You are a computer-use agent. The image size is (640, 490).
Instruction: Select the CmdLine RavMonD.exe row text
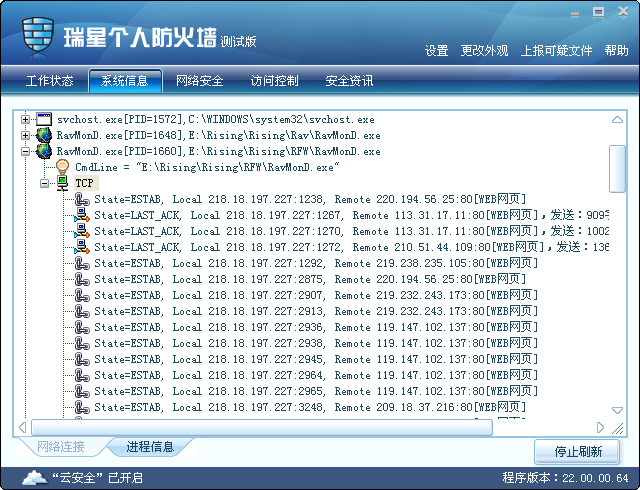(x=207, y=167)
